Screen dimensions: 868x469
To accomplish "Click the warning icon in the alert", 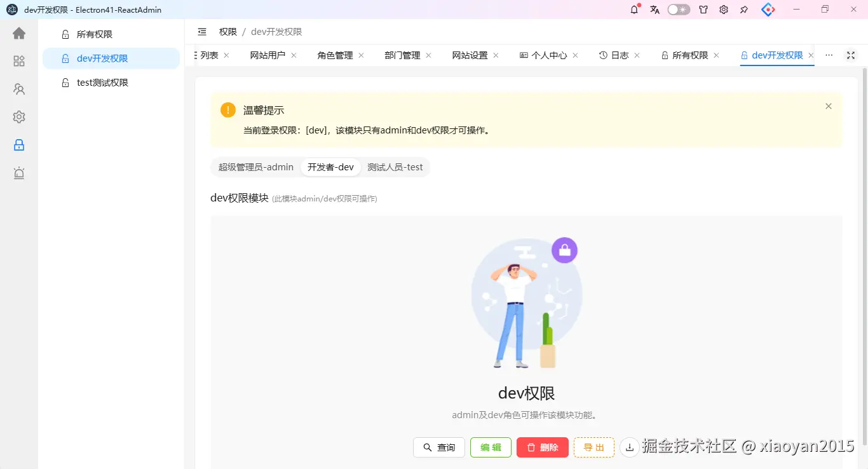I will (228, 110).
